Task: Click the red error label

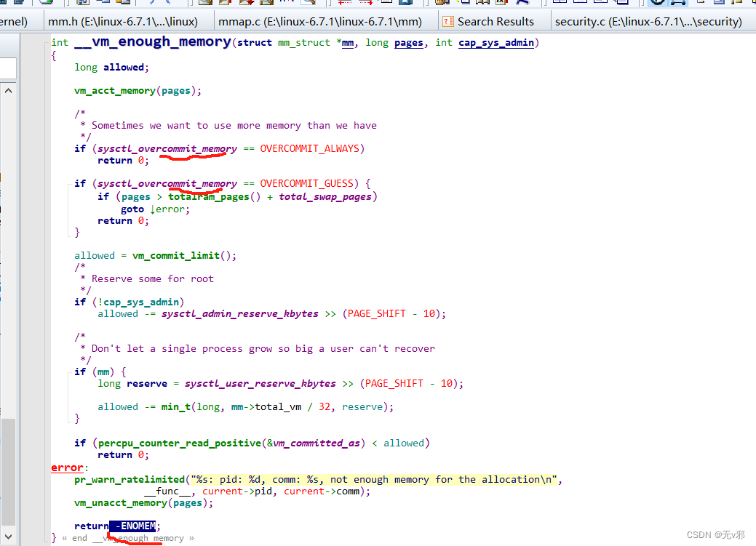Action: 67,468
